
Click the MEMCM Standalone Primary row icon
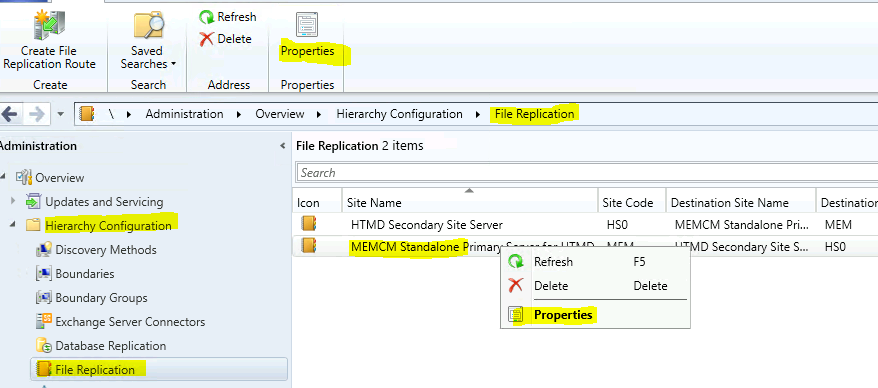(309, 246)
